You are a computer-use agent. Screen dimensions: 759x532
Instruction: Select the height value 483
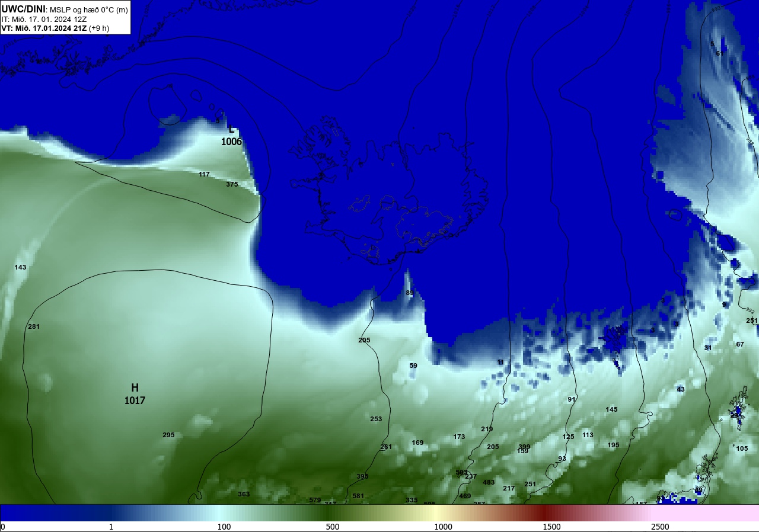tap(489, 482)
